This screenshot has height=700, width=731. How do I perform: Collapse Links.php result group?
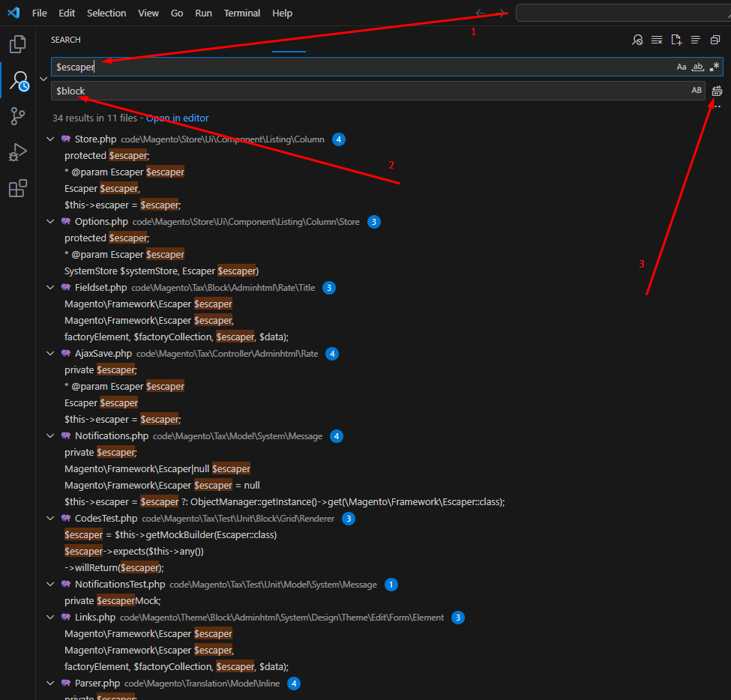(x=50, y=617)
